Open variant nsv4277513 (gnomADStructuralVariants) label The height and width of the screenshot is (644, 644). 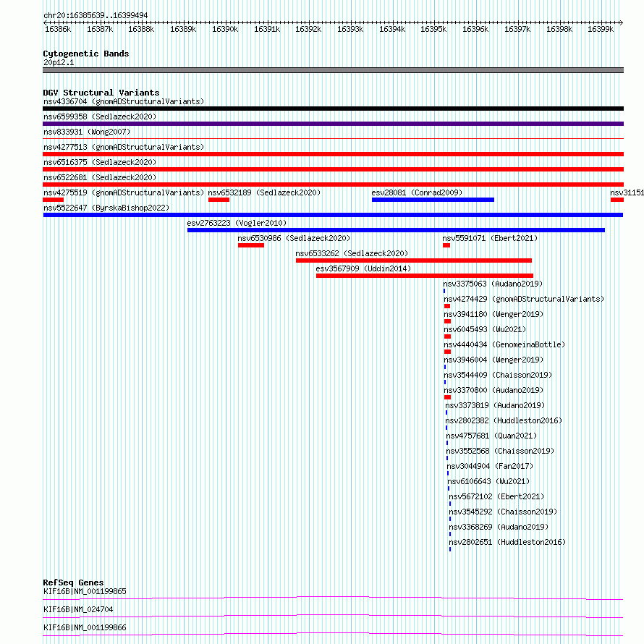point(124,147)
